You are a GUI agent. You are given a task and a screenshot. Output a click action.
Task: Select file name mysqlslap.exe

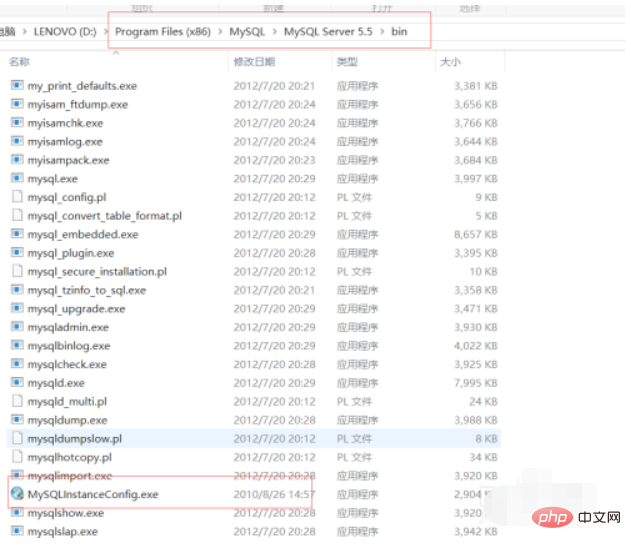(62, 531)
